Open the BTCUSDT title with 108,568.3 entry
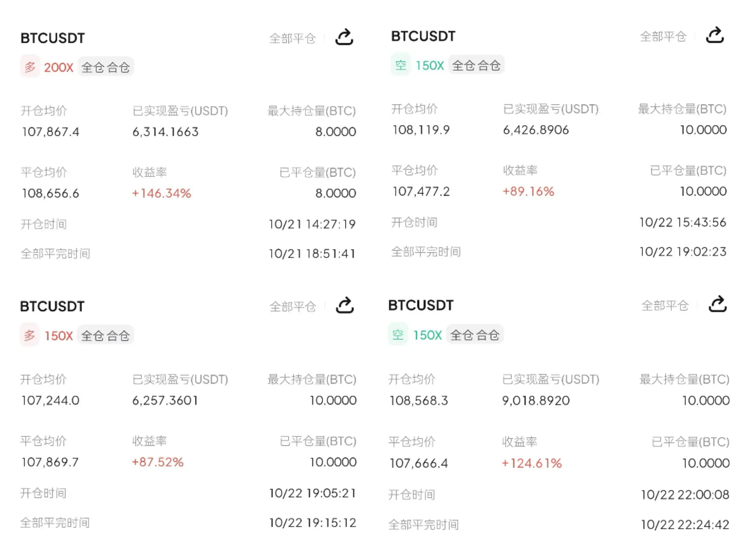 [421, 305]
